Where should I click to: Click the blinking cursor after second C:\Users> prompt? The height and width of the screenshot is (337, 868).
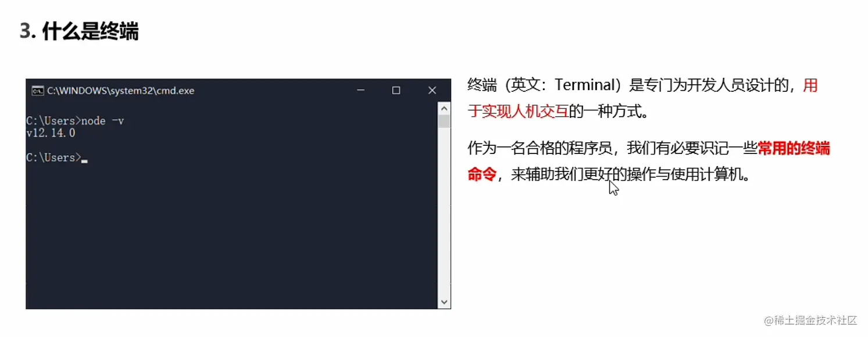point(84,160)
